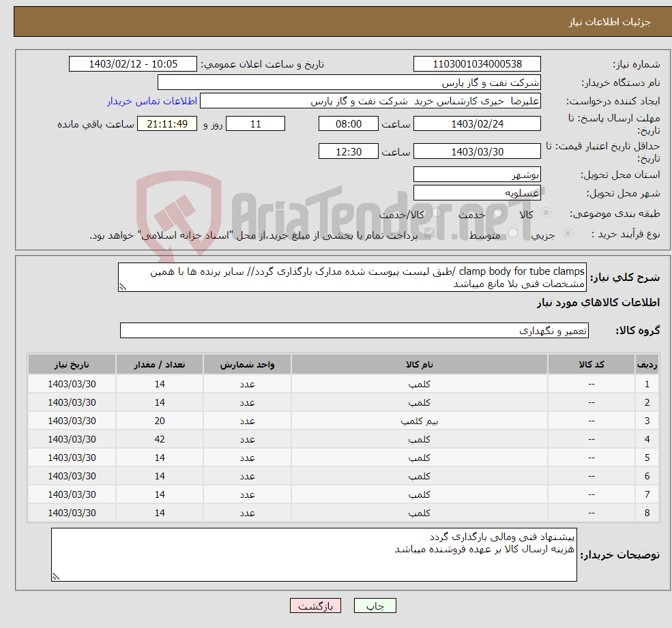The width and height of the screenshot is (672, 628).
Task: Click the بازگشت back button
Action: click(x=315, y=605)
